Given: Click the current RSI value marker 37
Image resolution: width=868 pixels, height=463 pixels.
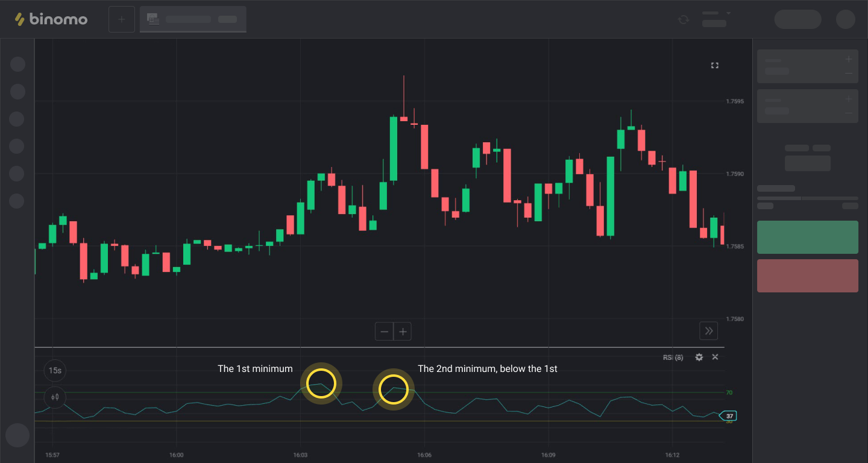Looking at the screenshot, I should click(x=728, y=416).
